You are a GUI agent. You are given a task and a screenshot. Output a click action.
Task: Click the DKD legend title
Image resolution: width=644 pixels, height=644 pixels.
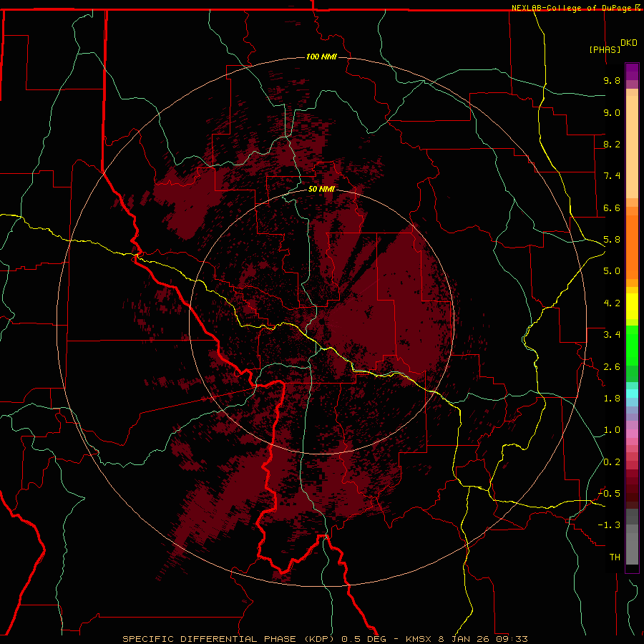point(629,43)
